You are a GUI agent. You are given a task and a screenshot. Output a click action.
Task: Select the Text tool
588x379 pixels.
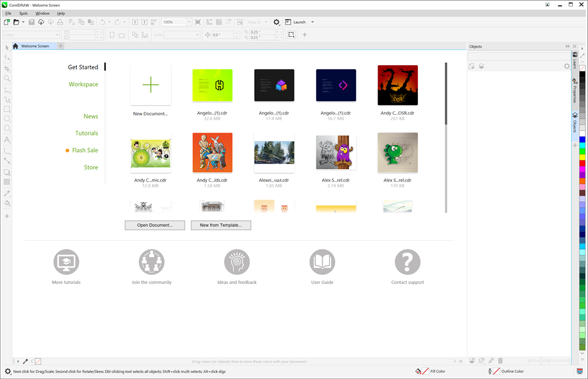(x=7, y=139)
